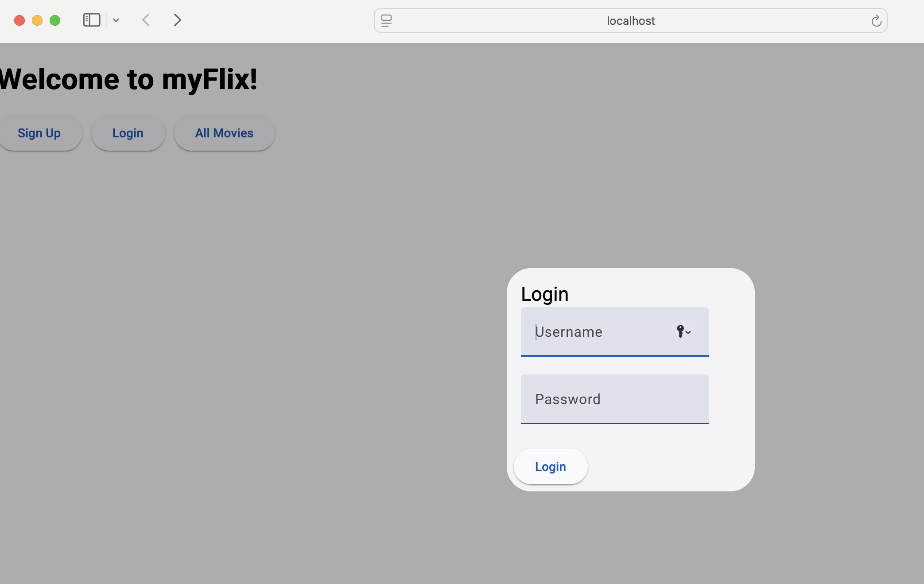The width and height of the screenshot is (924, 584).
Task: Go back to previous page
Action: (x=146, y=20)
